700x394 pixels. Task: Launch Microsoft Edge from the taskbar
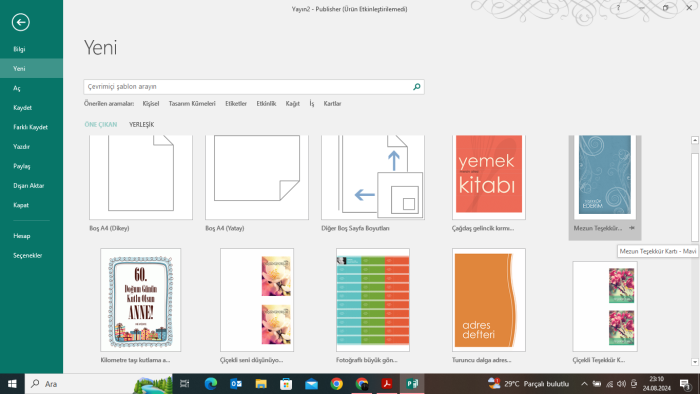pos(211,384)
